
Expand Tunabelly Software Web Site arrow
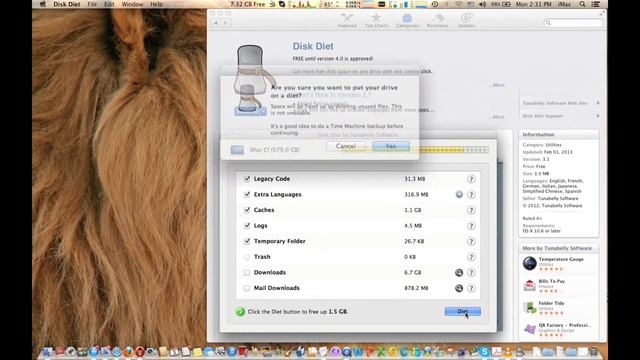[598, 103]
